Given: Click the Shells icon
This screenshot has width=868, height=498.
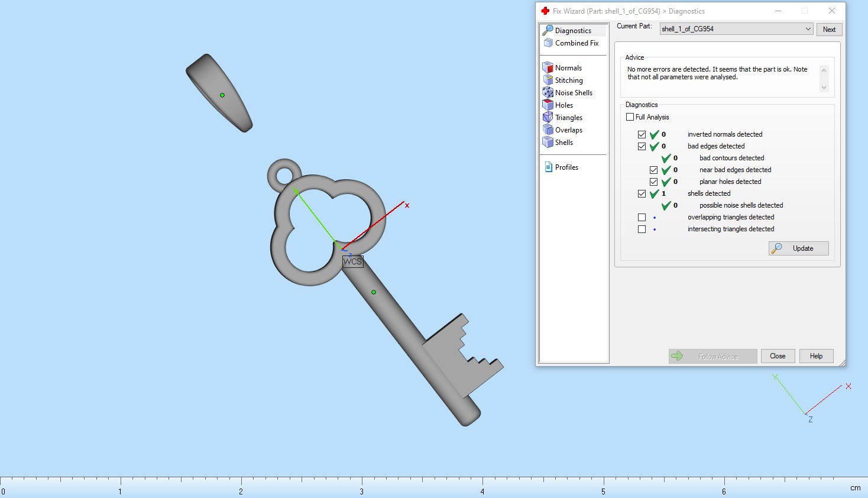Looking at the screenshot, I should [548, 142].
